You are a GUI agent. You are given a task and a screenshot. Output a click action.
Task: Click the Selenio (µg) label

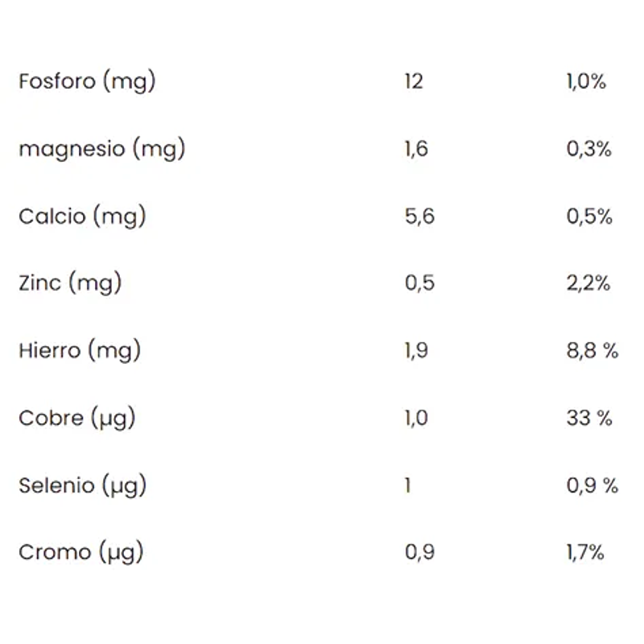point(82,485)
